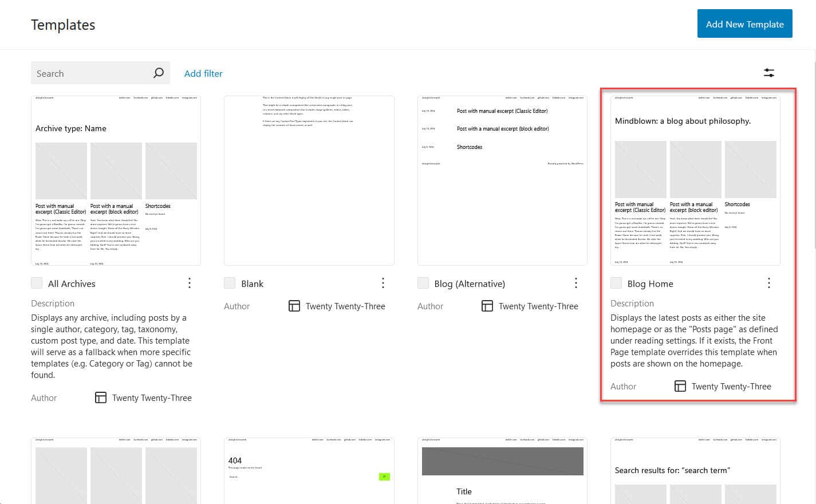
Task: Open the three-dot menu for Blog Home
Action: tap(769, 283)
